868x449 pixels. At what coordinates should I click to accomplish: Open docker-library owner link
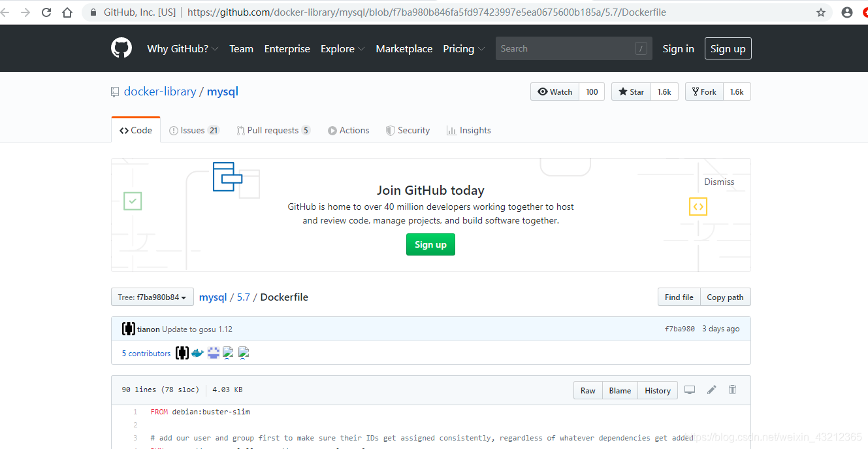[x=160, y=91]
